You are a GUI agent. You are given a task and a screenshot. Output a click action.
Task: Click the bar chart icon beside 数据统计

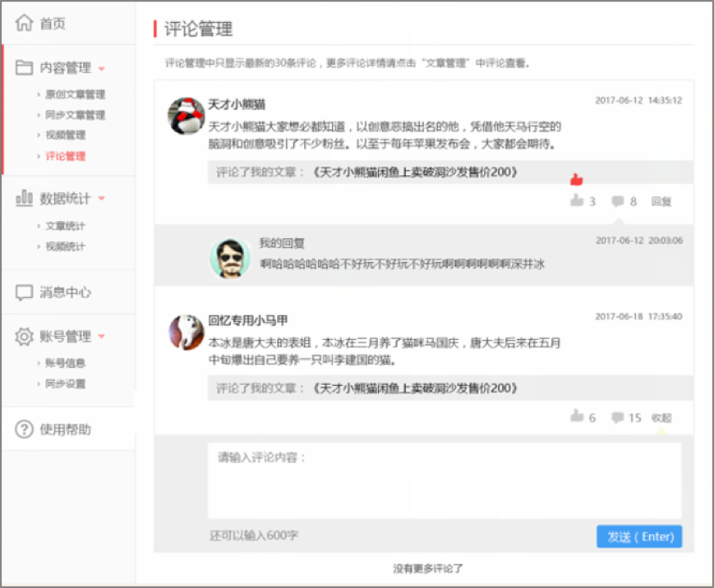tap(25, 198)
